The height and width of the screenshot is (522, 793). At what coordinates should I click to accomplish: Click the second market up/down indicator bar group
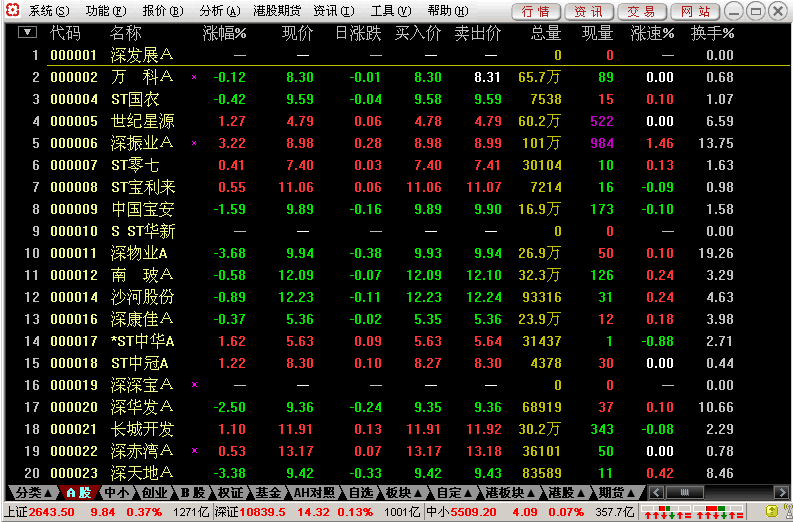point(719,511)
